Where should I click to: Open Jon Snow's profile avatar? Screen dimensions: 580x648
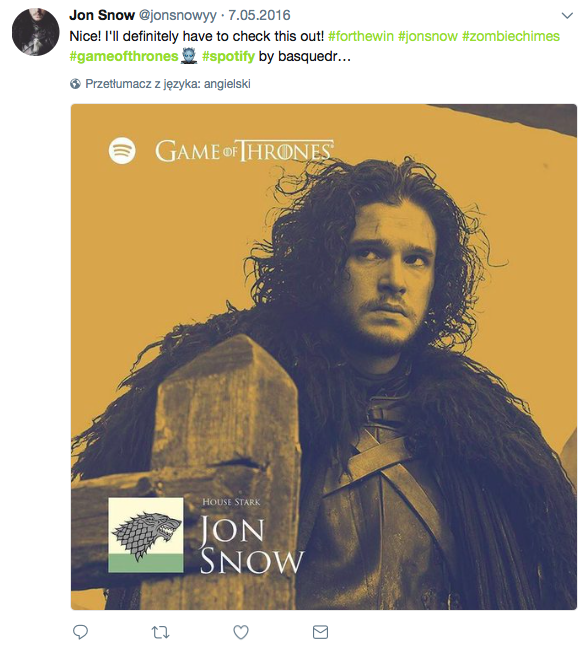tap(35, 31)
